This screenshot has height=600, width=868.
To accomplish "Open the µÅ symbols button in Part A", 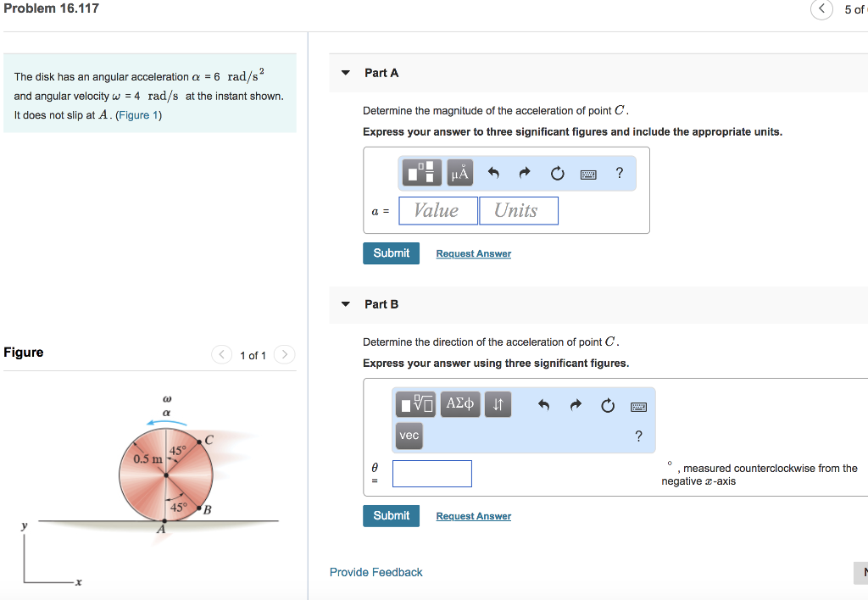I will pyautogui.click(x=459, y=173).
